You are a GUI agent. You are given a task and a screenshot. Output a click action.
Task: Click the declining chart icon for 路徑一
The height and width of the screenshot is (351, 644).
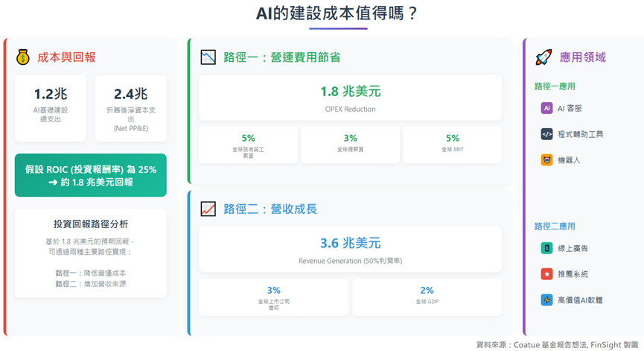pos(208,57)
